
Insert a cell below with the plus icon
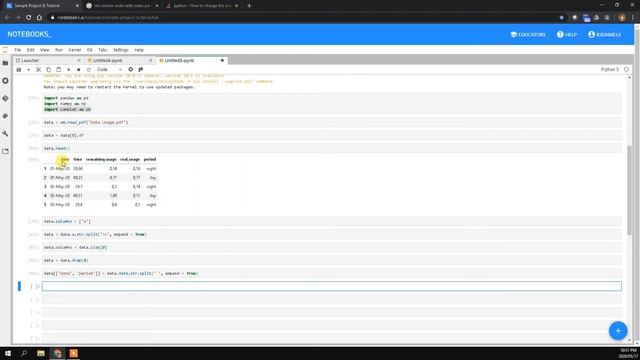click(29, 70)
